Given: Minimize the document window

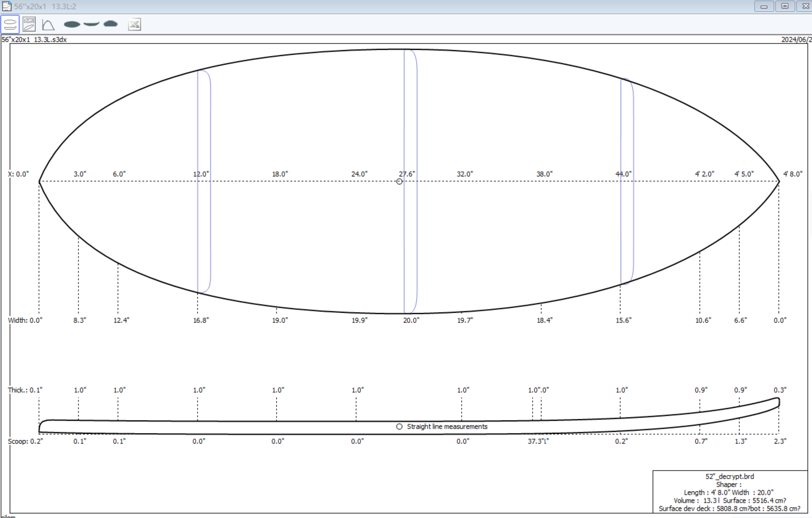Looking at the screenshot, I should coord(764,6).
